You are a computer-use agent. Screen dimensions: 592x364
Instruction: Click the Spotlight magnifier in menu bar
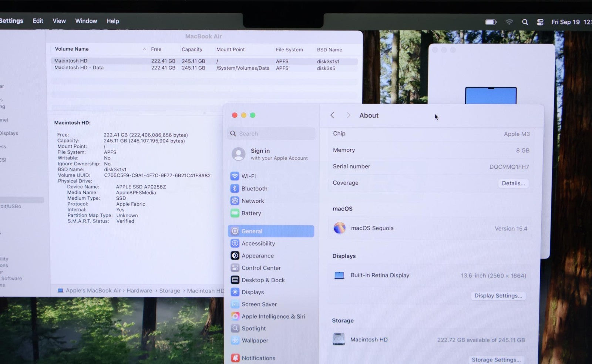tap(525, 22)
